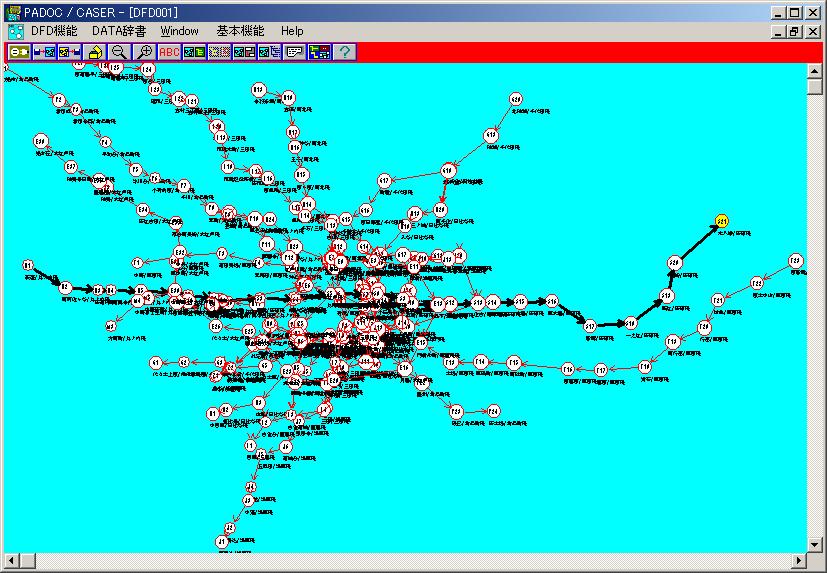Open the DFD機能 menu

(54, 31)
